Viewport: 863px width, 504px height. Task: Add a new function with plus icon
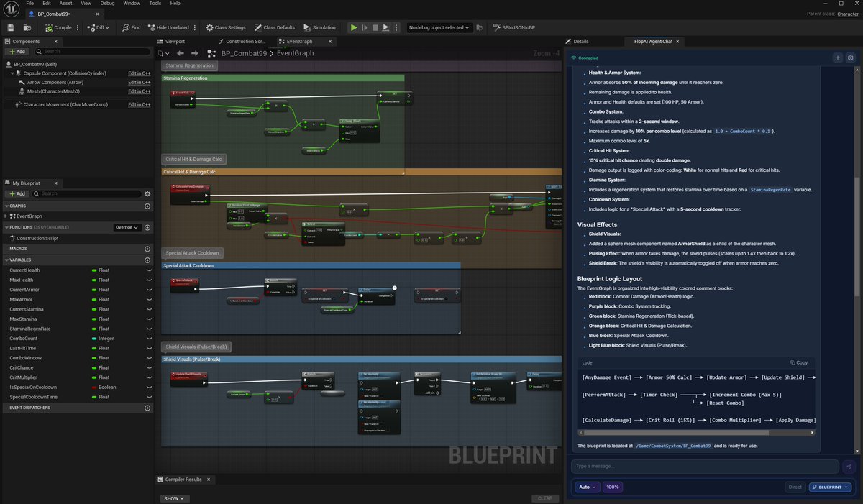click(147, 227)
